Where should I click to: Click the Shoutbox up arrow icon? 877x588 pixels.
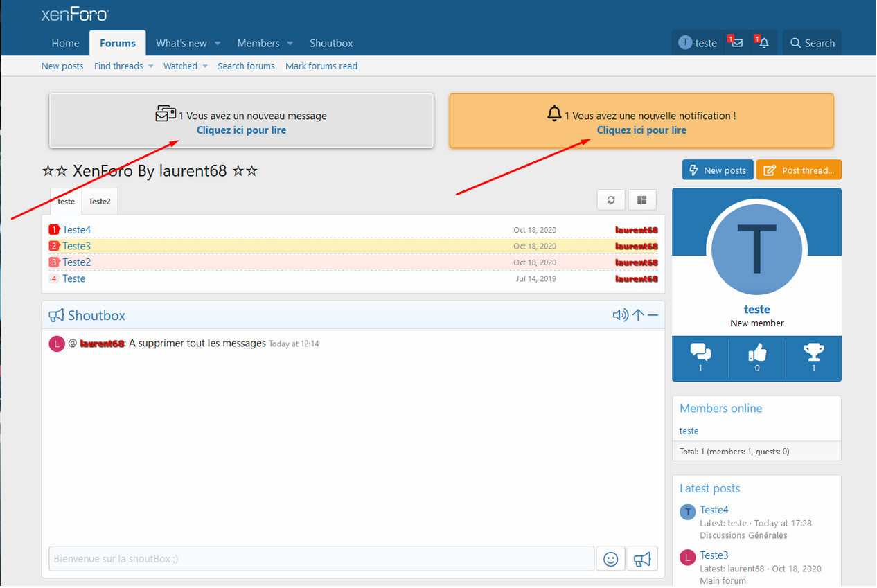point(638,315)
